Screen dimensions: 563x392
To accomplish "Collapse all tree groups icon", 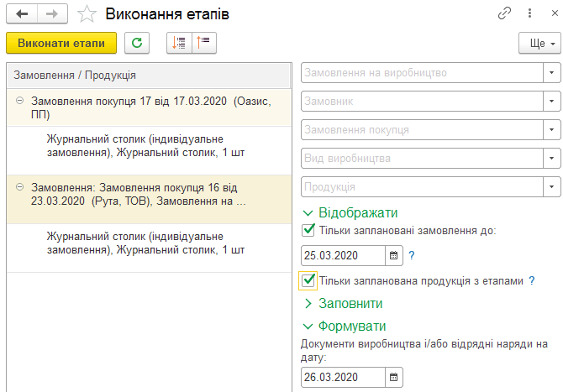I will pyautogui.click(x=204, y=43).
